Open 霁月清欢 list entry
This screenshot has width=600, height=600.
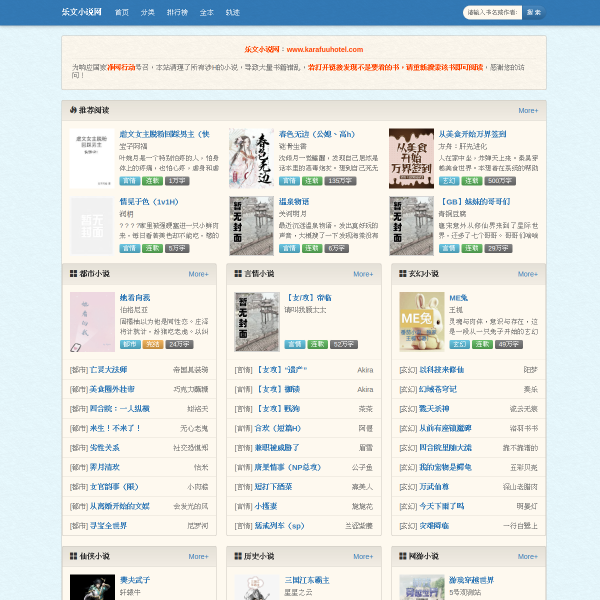click(104, 467)
